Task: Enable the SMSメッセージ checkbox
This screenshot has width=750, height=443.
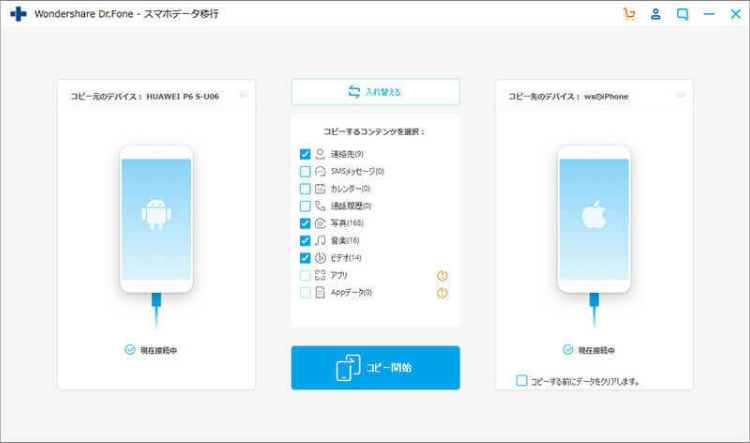Action: coord(305,172)
